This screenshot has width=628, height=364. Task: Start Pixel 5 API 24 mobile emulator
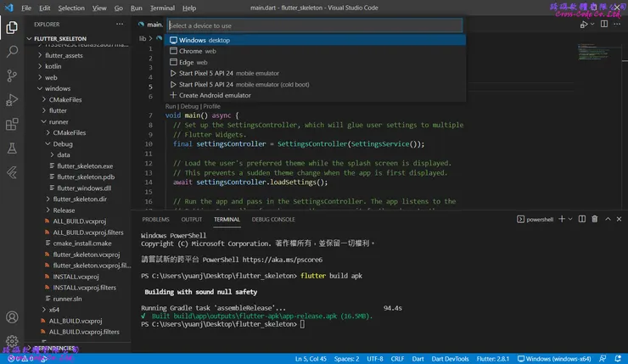pyautogui.click(x=315, y=73)
